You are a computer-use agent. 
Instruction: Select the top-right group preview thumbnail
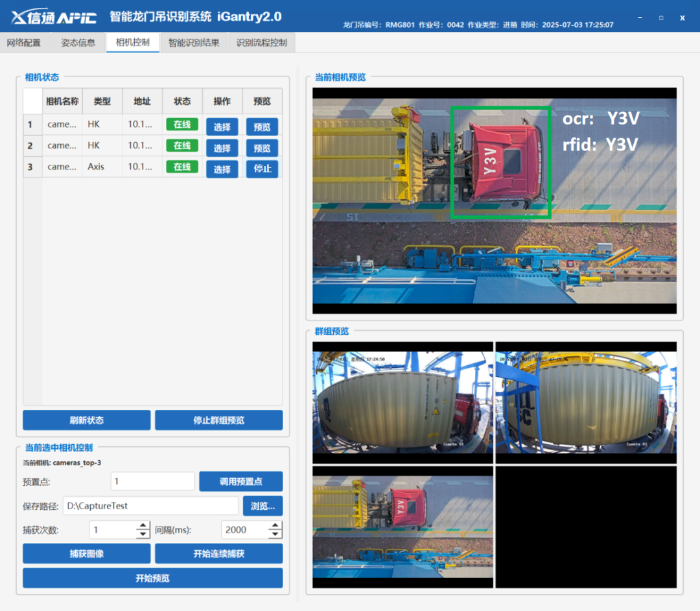585,401
